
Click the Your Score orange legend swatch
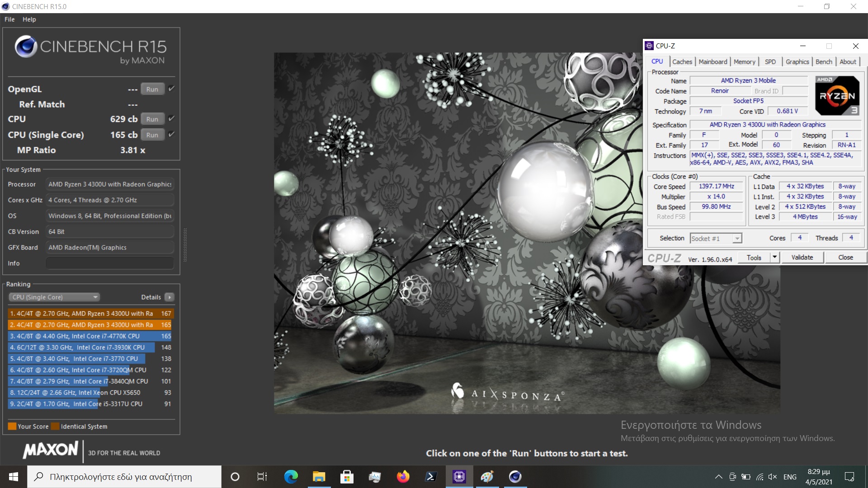pos(12,426)
